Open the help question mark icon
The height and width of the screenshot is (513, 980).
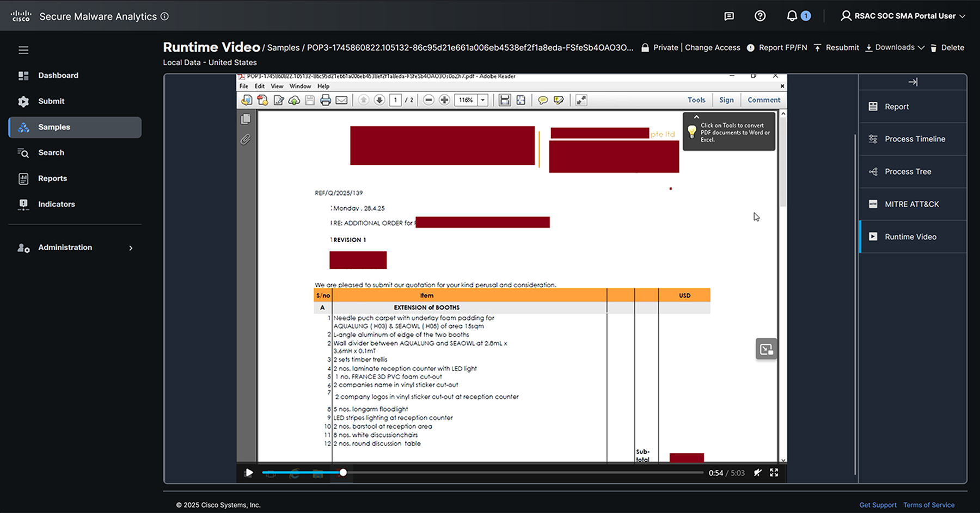pyautogui.click(x=760, y=16)
